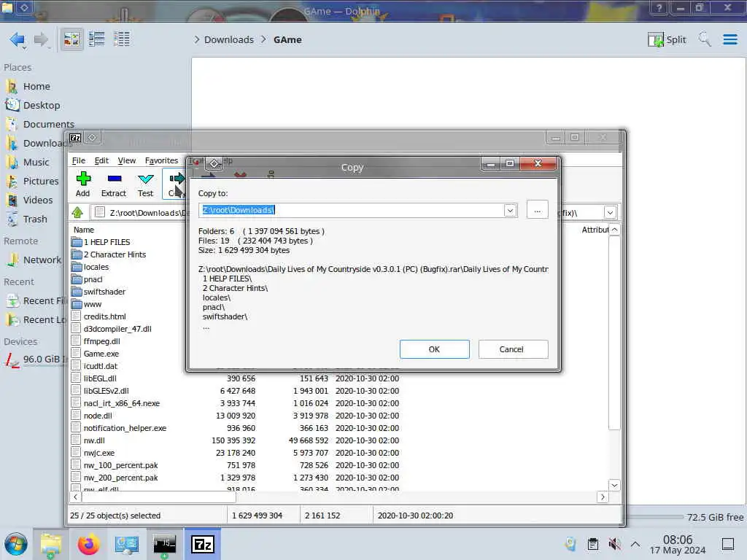Viewport: 747px width, 560px height.
Task: Open the View menu in 7-Zip
Action: (x=127, y=161)
